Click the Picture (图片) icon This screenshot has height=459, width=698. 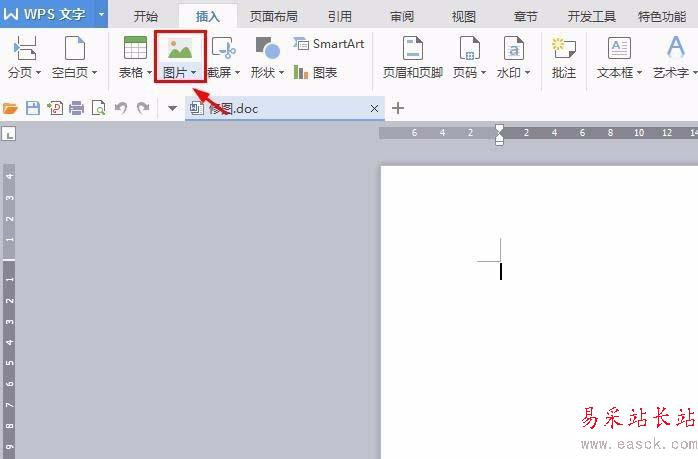pyautogui.click(x=180, y=48)
